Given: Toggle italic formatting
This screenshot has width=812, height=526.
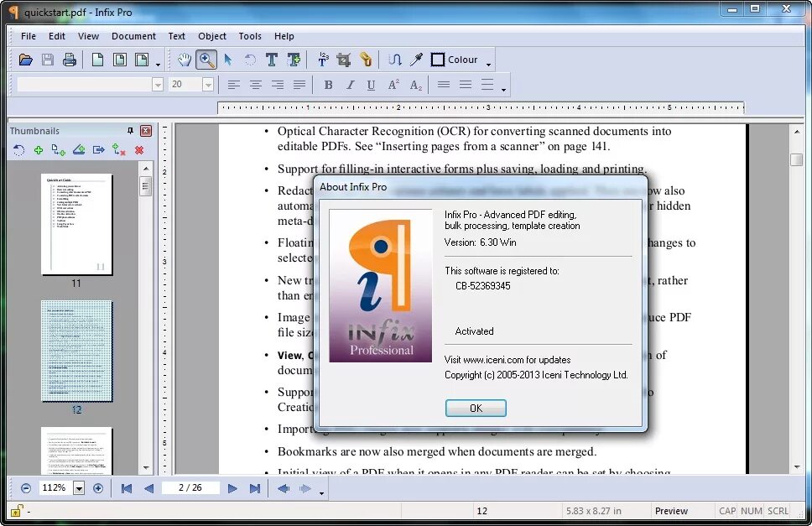Looking at the screenshot, I should coord(350,85).
